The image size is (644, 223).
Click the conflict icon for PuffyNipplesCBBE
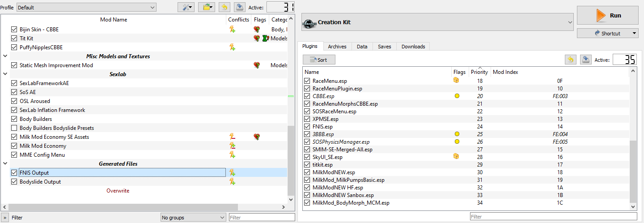(232, 47)
